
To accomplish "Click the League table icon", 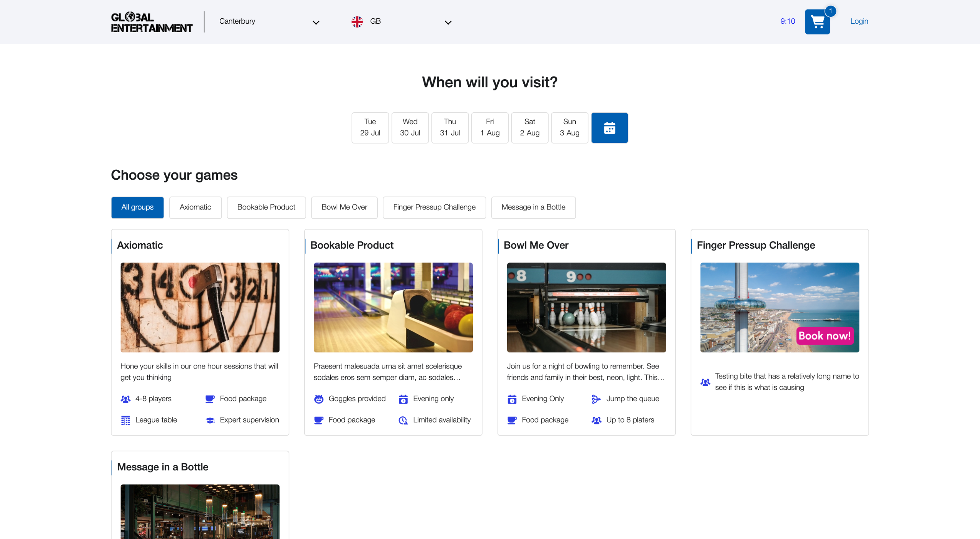I will pos(126,420).
